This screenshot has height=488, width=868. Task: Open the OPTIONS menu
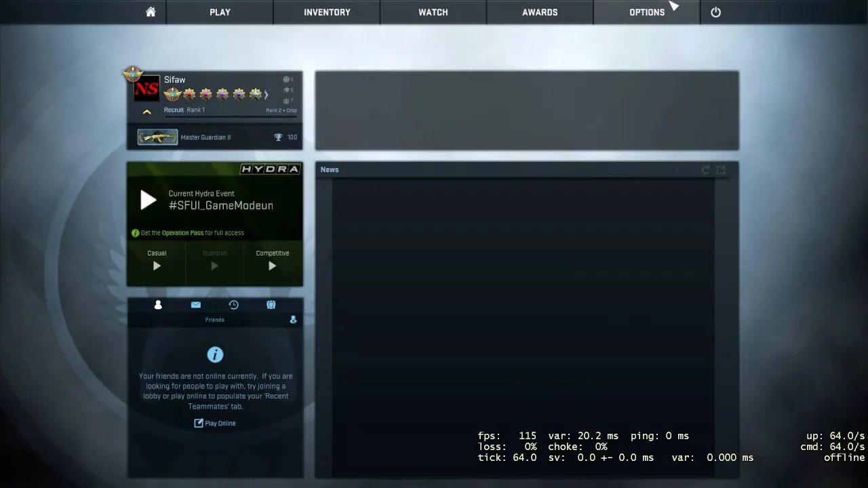[647, 12]
